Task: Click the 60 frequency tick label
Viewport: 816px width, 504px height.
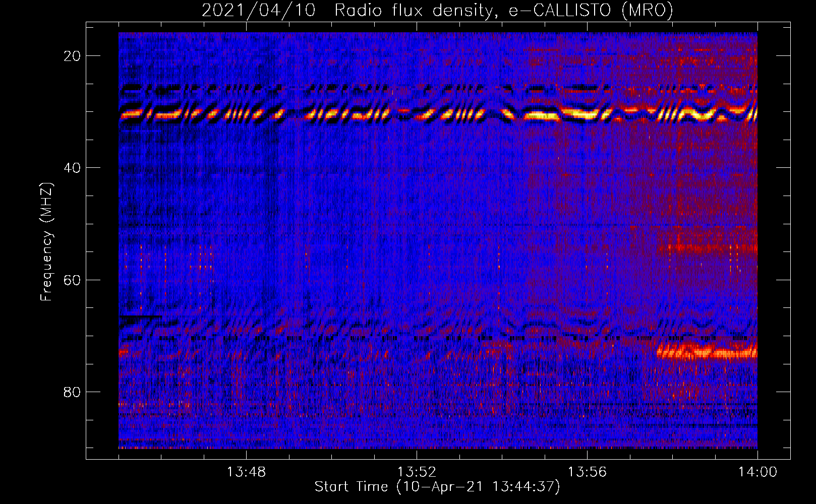Action: point(73,280)
